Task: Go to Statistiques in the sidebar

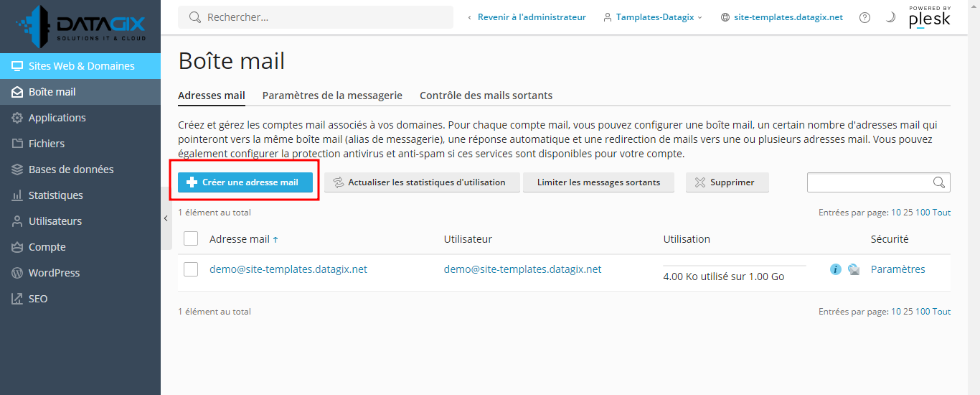Action: pos(55,195)
